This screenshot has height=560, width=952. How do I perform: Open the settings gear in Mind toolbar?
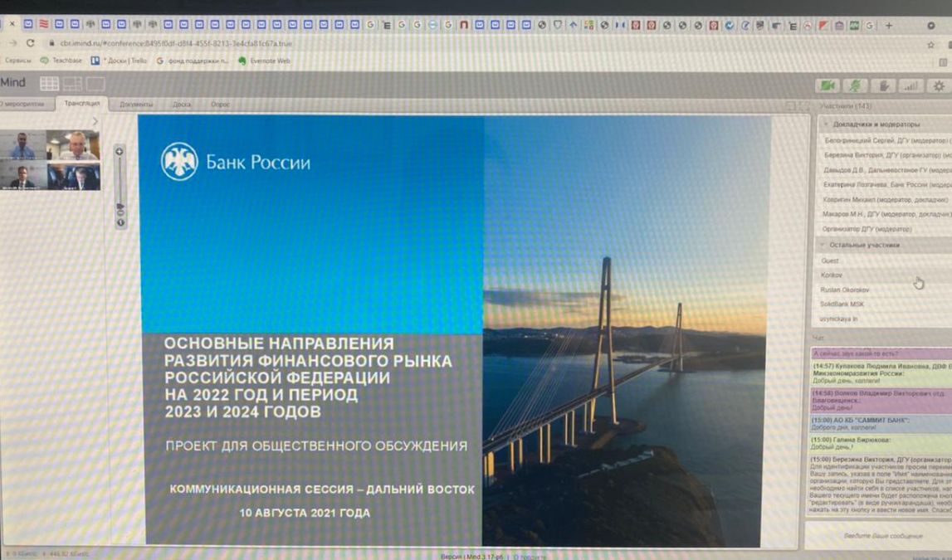(x=939, y=85)
